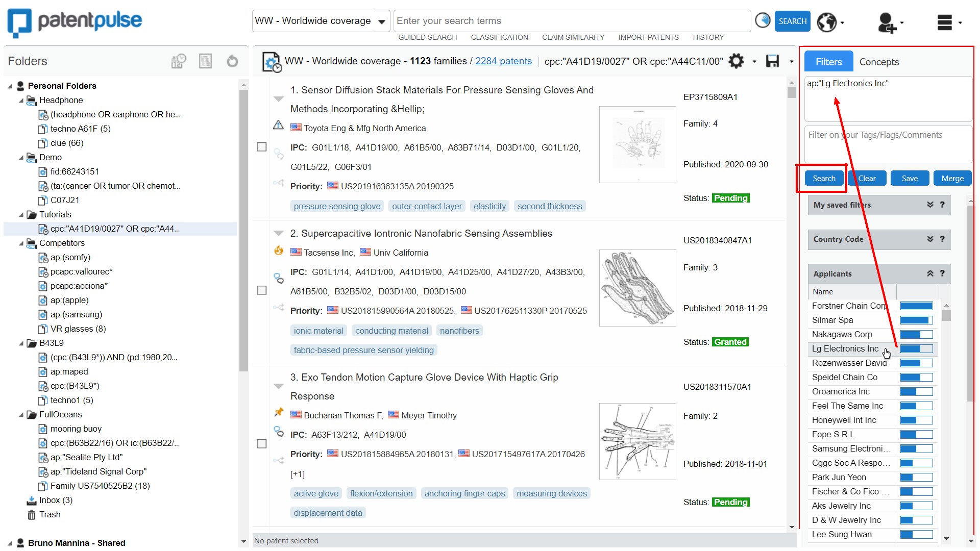The image size is (980, 551).
Task: Open the WW Worldwide coverage dropdown
Action: pos(321,21)
